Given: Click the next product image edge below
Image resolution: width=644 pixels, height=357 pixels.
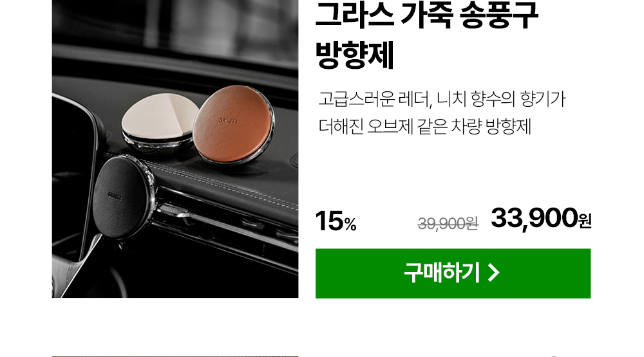Looking at the screenshot, I should tap(175, 356).
